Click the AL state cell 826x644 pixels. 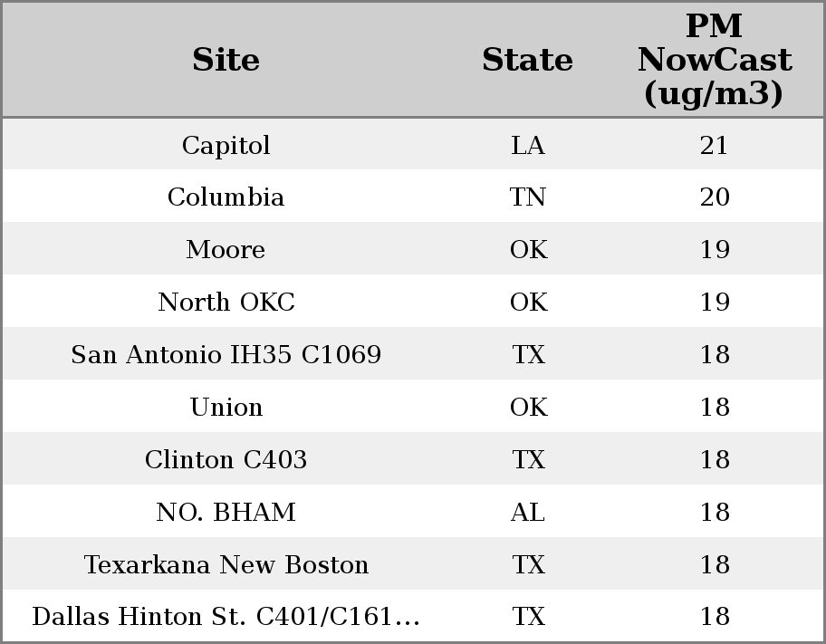tap(527, 513)
